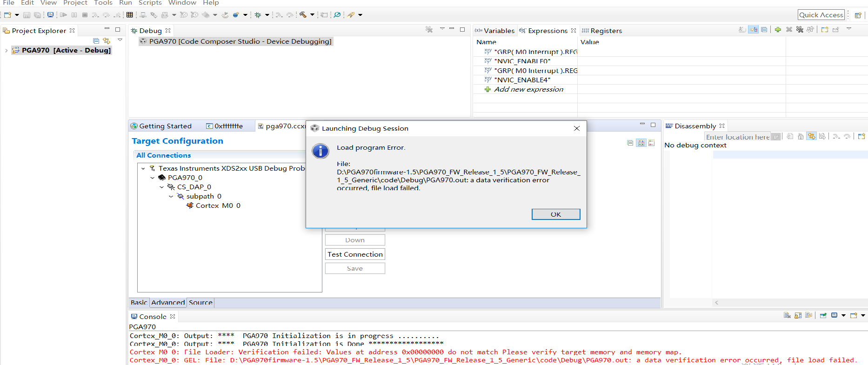Switch to the Source tab at bottom
The image size is (868, 365).
pos(200,302)
